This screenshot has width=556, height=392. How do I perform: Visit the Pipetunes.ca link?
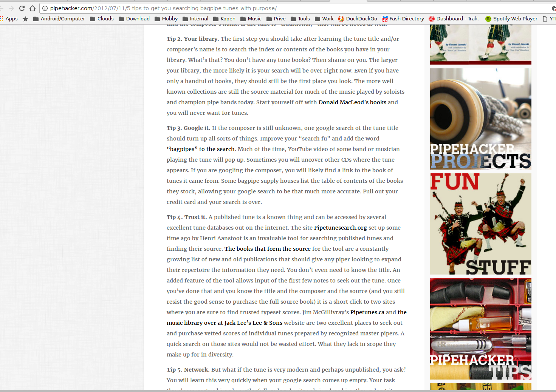coord(367,312)
